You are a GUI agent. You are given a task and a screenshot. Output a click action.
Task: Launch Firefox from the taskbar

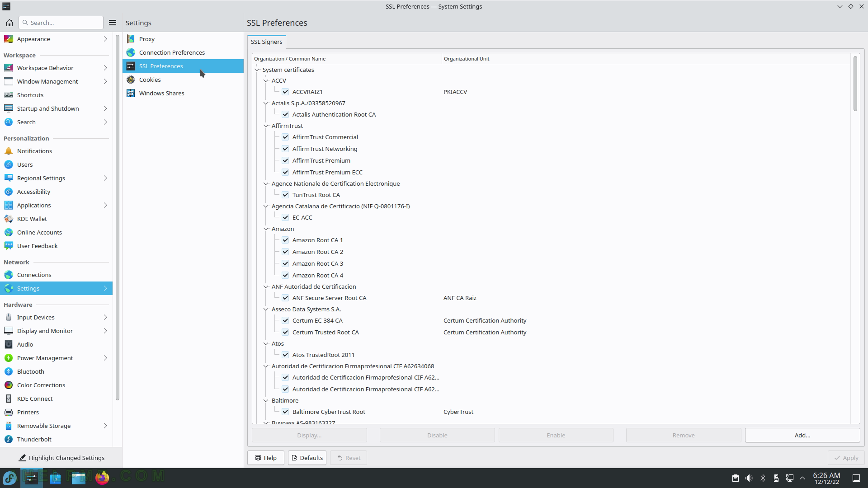click(x=102, y=478)
